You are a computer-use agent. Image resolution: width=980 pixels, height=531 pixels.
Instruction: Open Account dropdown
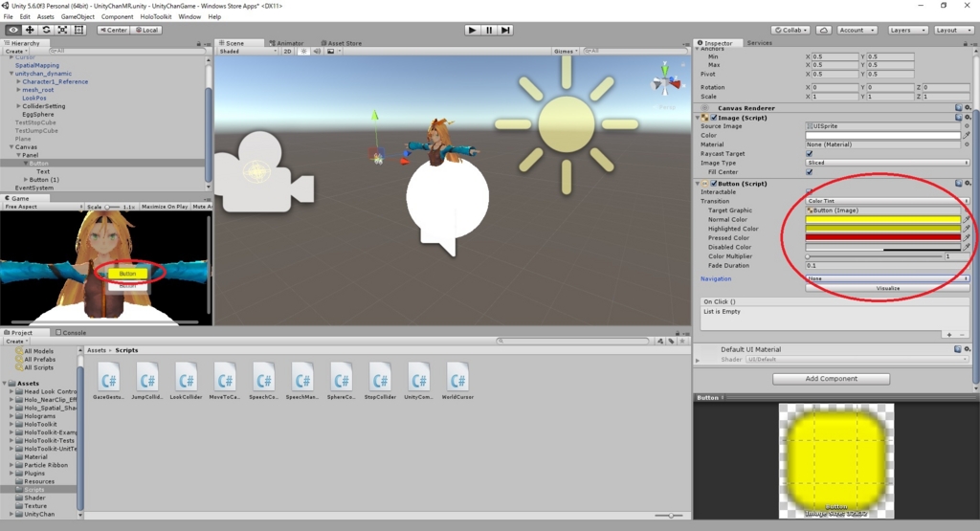[857, 30]
